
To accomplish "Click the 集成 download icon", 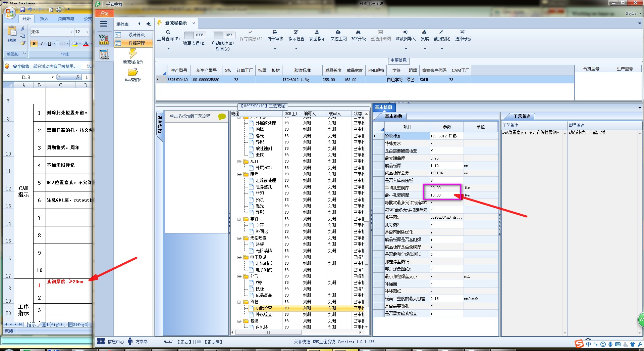I will click(x=424, y=32).
